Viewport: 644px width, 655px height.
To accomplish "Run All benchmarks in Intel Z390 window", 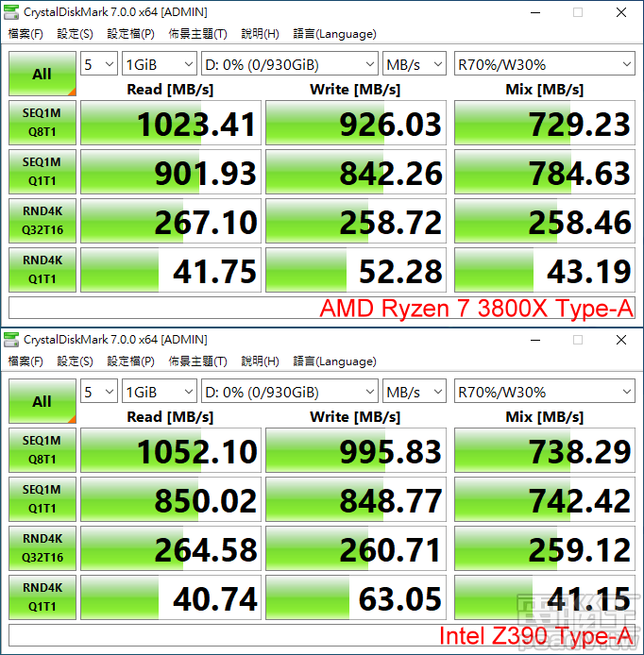I will (x=42, y=401).
